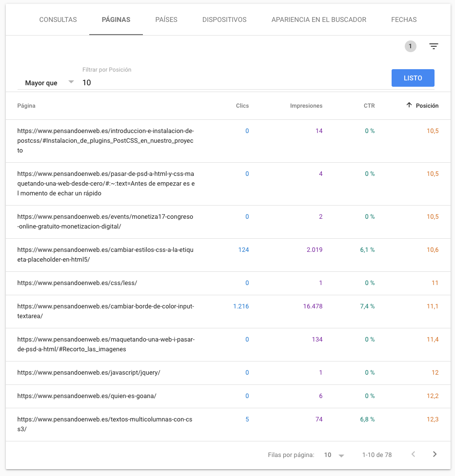This screenshot has height=476, width=455.
Task: Select Apariencia en el buscador tab
Action: tap(319, 20)
